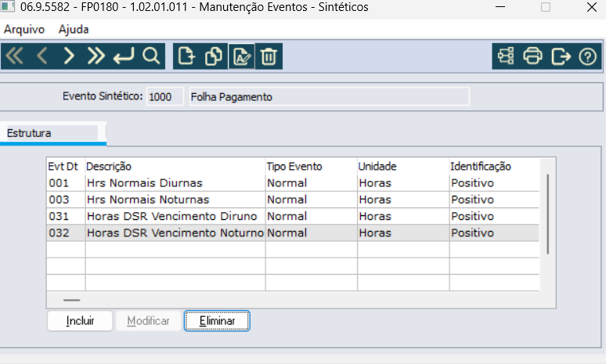
Task: Click the Folha Pagamento description field
Action: pos(329,96)
